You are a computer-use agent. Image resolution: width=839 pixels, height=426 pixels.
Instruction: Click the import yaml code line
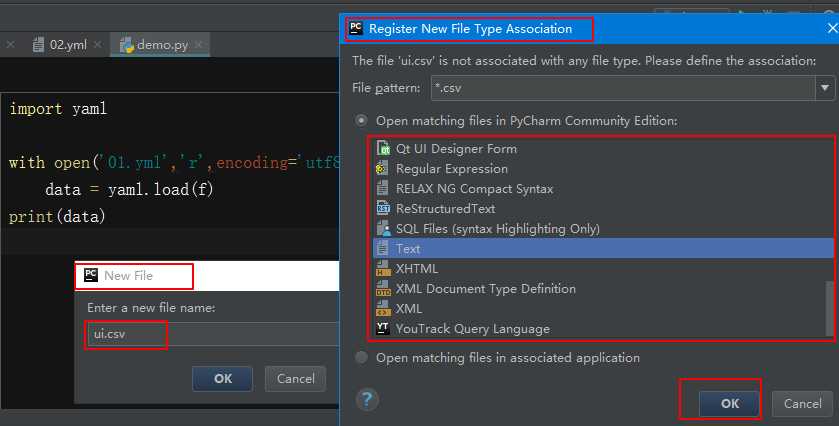click(58, 109)
